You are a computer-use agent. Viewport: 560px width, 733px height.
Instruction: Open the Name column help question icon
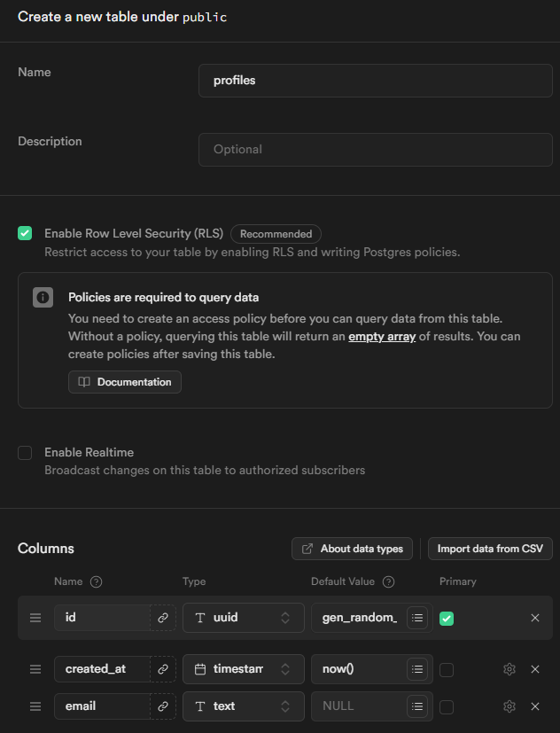coord(96,581)
